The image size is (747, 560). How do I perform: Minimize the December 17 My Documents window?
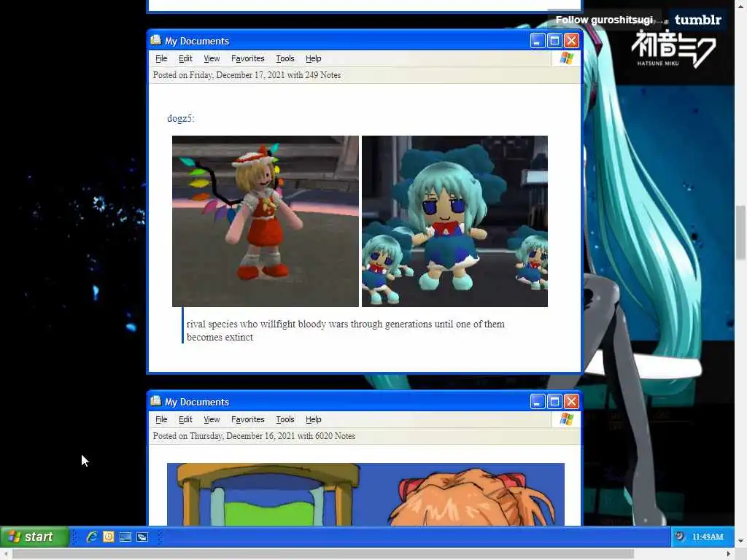coord(538,41)
